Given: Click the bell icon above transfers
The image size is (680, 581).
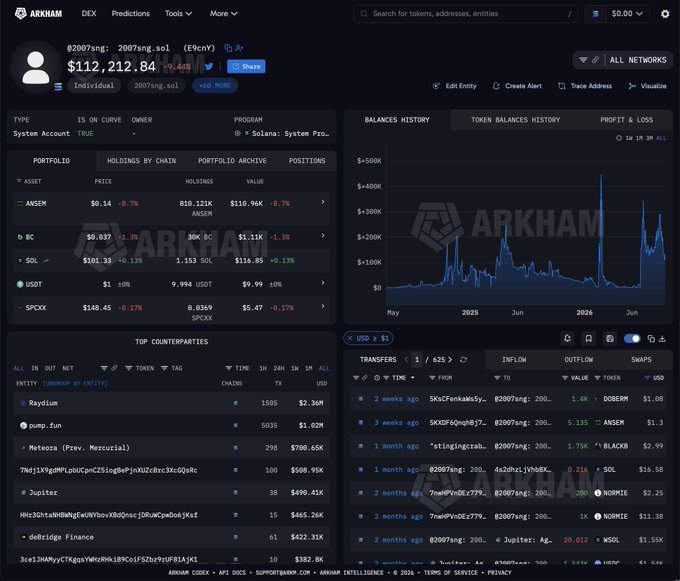Looking at the screenshot, I should pos(567,339).
